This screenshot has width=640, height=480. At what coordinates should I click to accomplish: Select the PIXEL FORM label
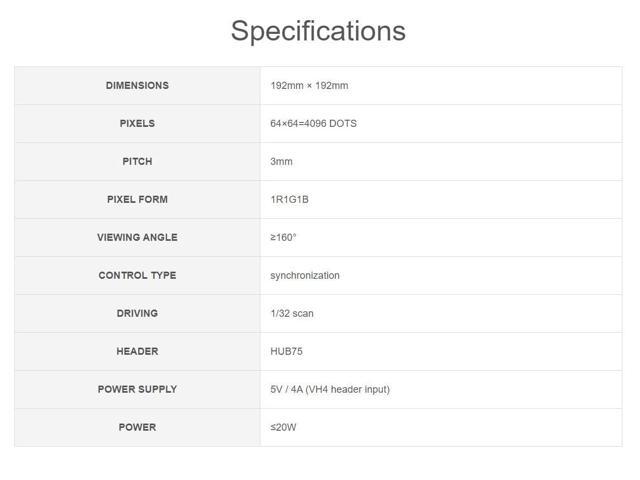coord(137,200)
